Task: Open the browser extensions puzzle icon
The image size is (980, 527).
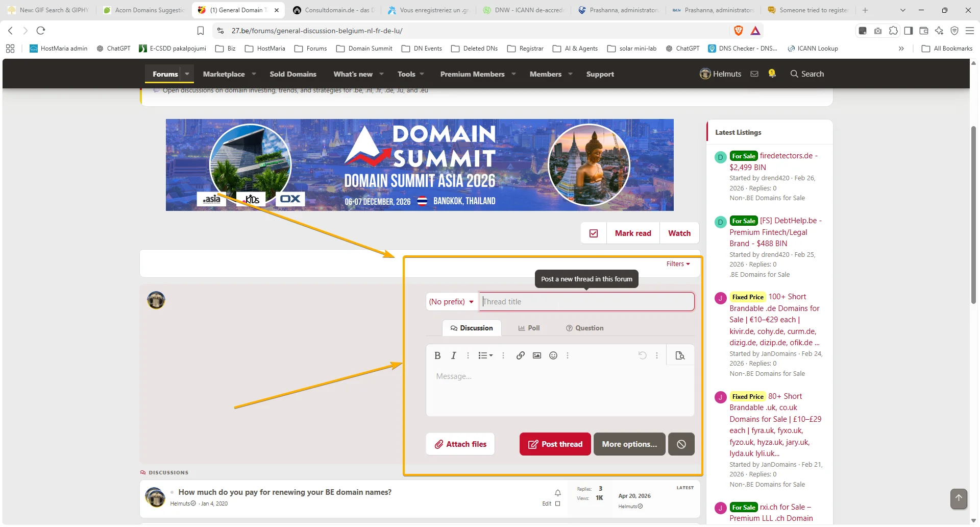Action: pyautogui.click(x=893, y=31)
